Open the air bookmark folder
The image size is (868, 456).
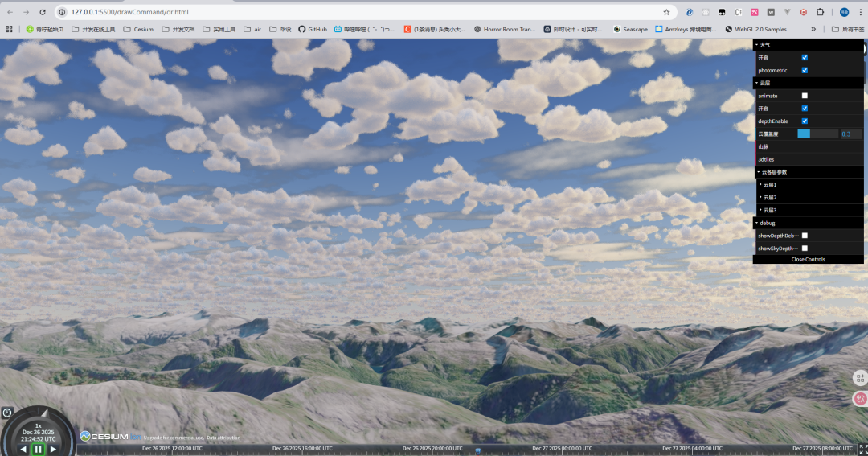252,29
